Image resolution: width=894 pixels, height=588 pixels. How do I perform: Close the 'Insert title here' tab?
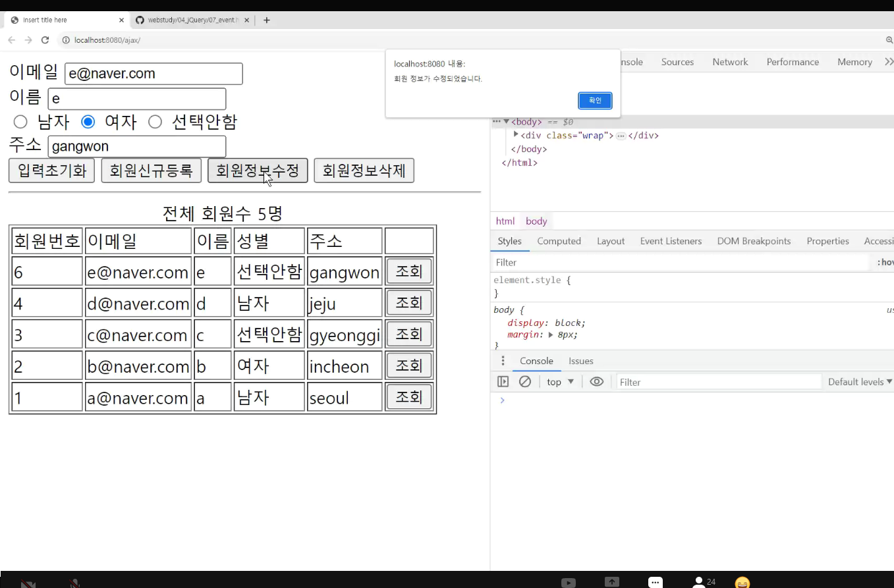coord(121,20)
